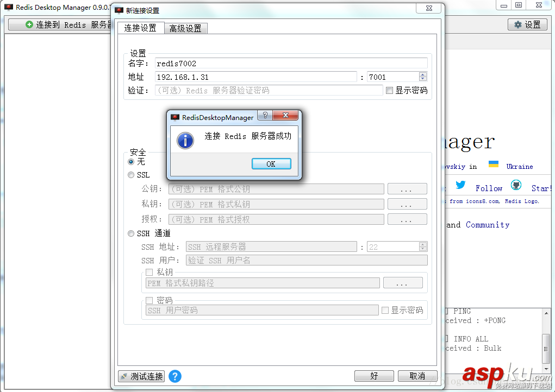Viewport: 555px width, 392px height.
Task: Select the SSH 通道 radio button
Action: pos(131,233)
